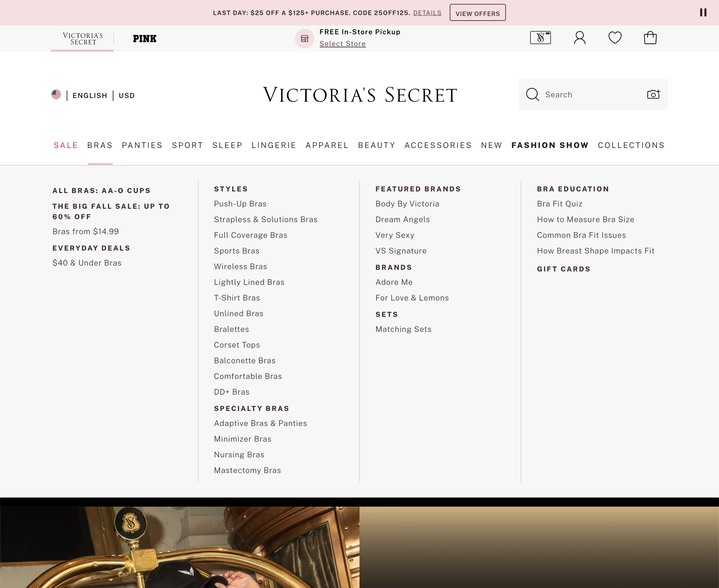719x588 pixels.
Task: Open the ENGLISH language selector
Action: pyautogui.click(x=90, y=95)
